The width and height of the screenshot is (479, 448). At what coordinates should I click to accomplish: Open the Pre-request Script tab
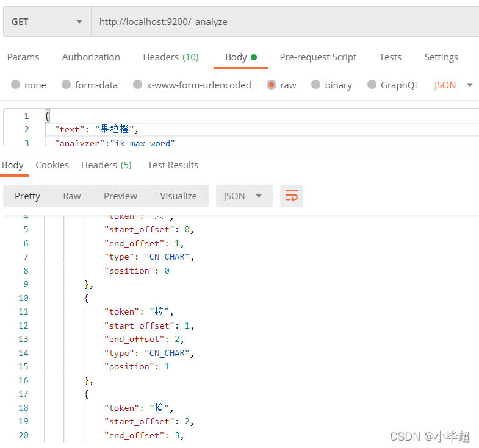click(318, 57)
